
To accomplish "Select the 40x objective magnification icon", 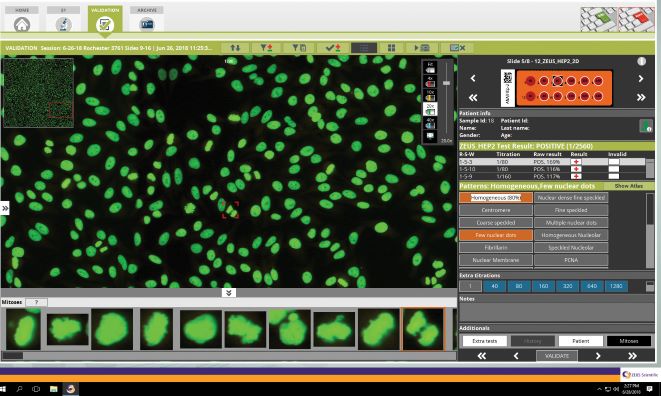I will [x=430, y=123].
